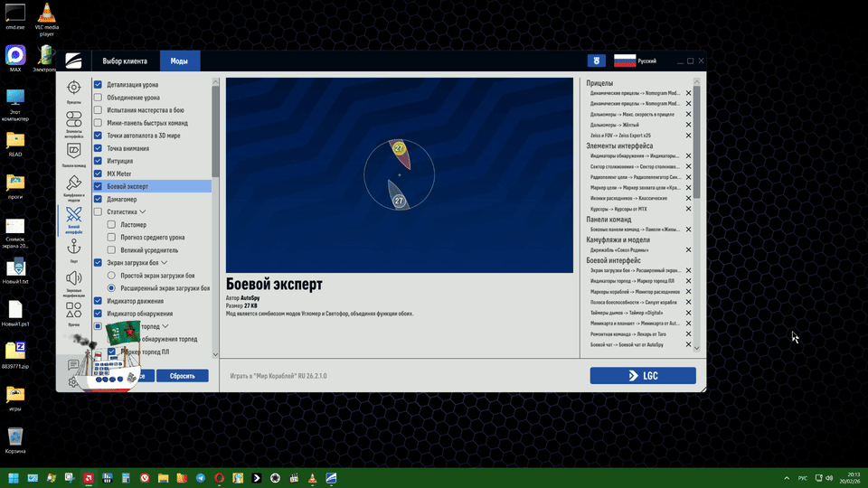Remove Маркеры кораблей -> Монитор расходников
This screenshot has width=868, height=488.
(x=689, y=292)
